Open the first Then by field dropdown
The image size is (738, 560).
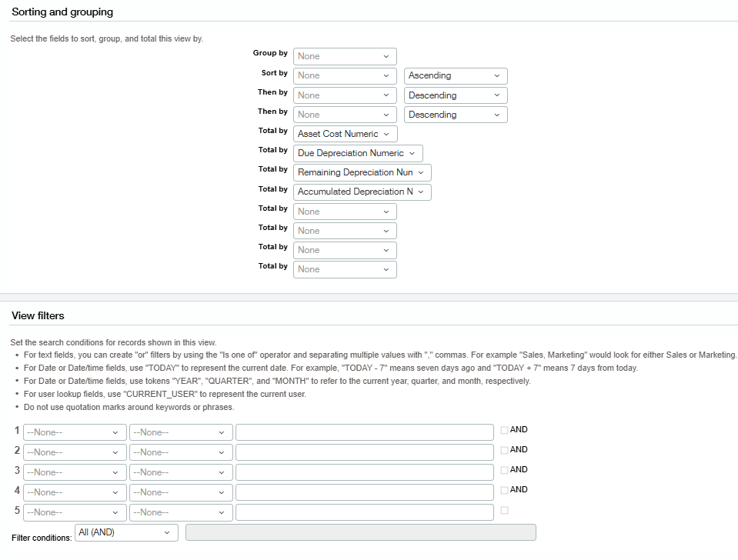[345, 95]
